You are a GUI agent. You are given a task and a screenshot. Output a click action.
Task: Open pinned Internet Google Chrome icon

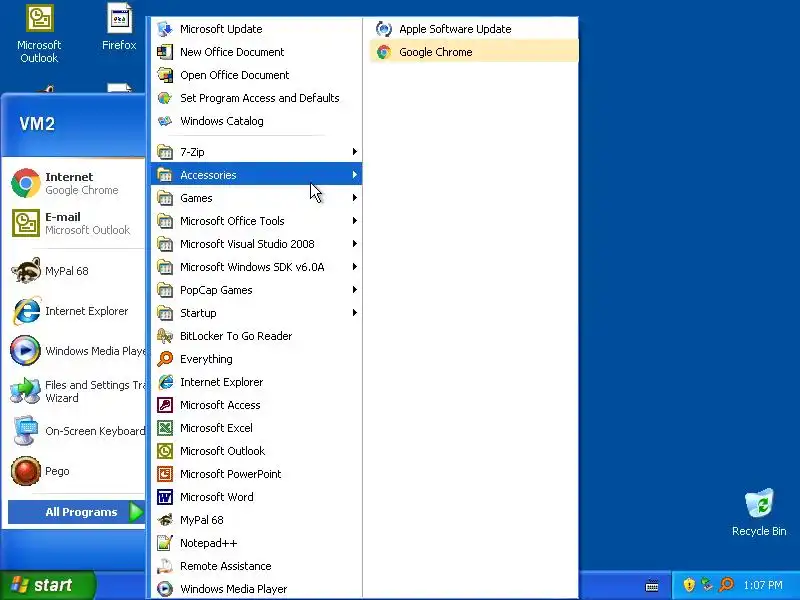coord(26,183)
